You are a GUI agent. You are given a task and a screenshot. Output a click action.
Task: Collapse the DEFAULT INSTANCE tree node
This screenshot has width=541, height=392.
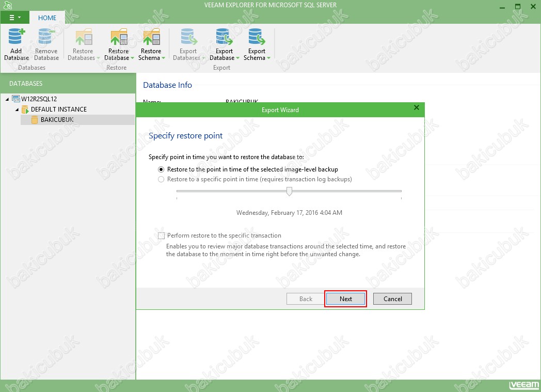tap(17, 109)
